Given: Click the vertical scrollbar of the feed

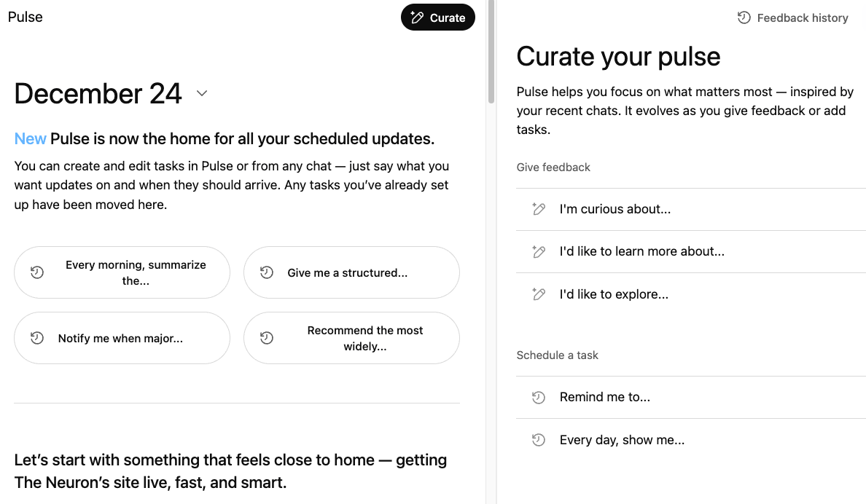Looking at the screenshot, I should point(491,51).
